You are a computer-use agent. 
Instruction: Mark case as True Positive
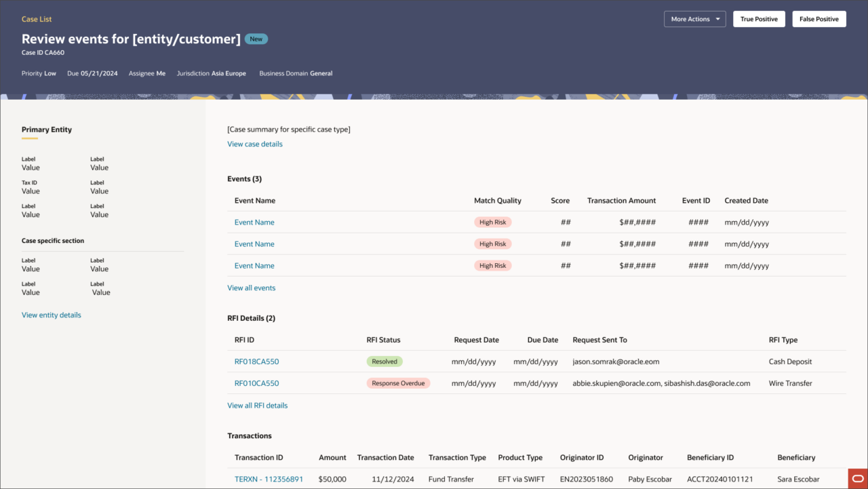tap(759, 19)
